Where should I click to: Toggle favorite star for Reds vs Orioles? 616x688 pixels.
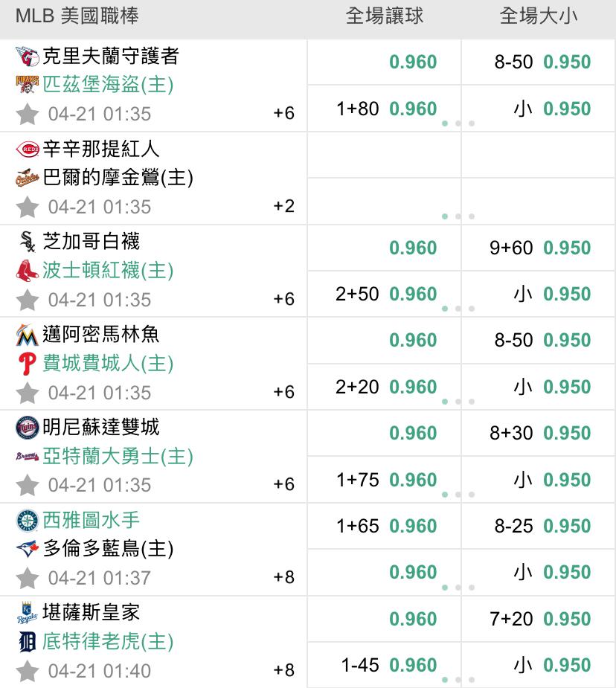pyautogui.click(x=28, y=207)
